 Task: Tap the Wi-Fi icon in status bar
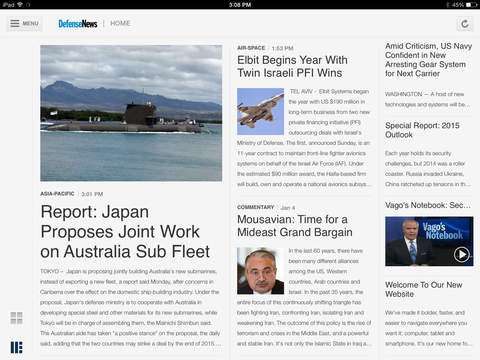click(x=20, y=5)
